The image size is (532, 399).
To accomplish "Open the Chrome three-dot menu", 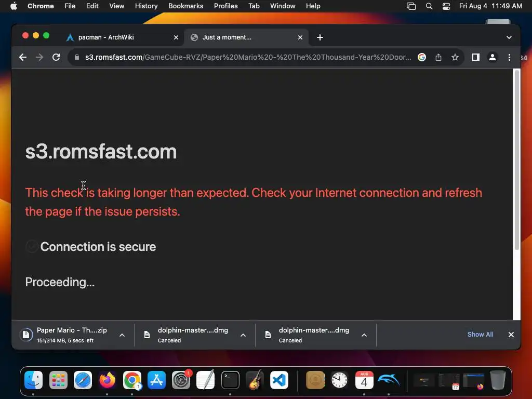I will point(509,57).
